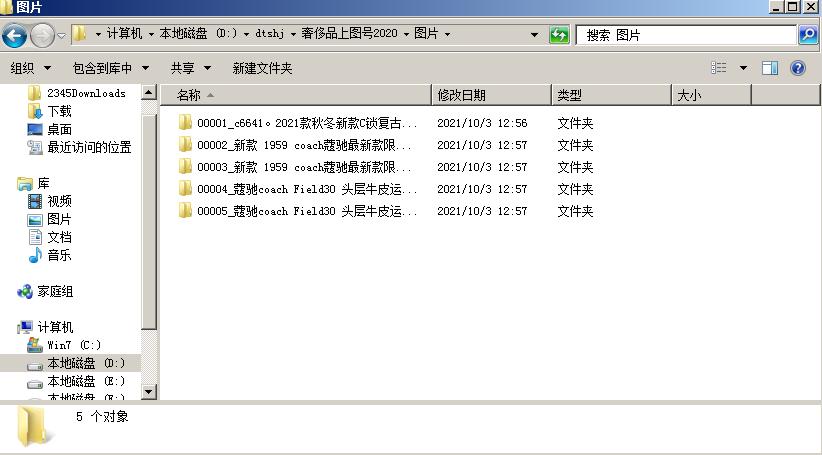Viewport: 822px width, 455px height.
Task: Click the 家庭组 icon
Action: pyautogui.click(x=25, y=291)
